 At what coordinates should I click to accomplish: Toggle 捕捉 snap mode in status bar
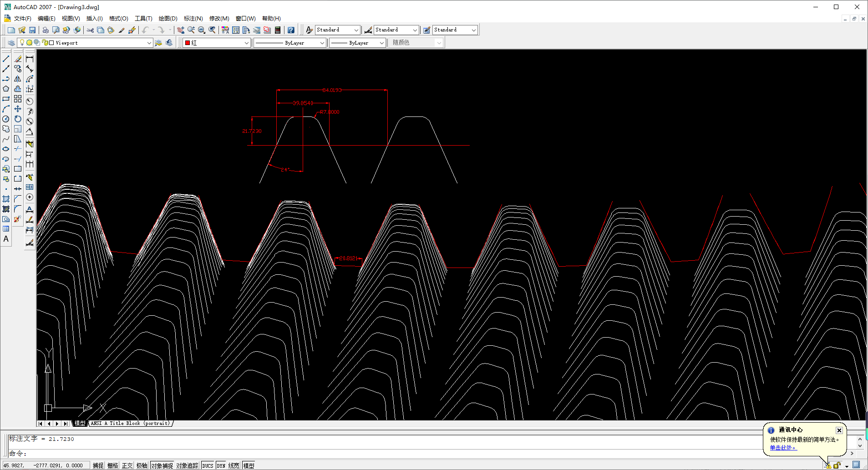[98, 465]
